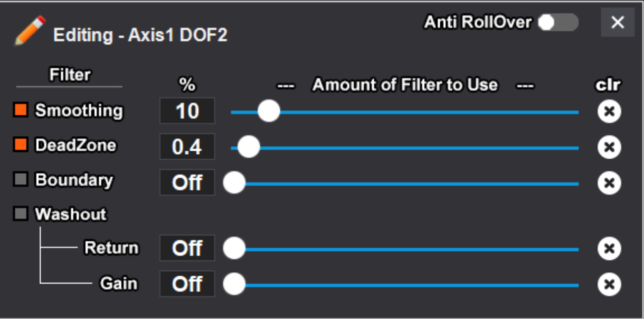The image size is (644, 319).
Task: Clear the Washout Return value
Action: [x=609, y=248]
